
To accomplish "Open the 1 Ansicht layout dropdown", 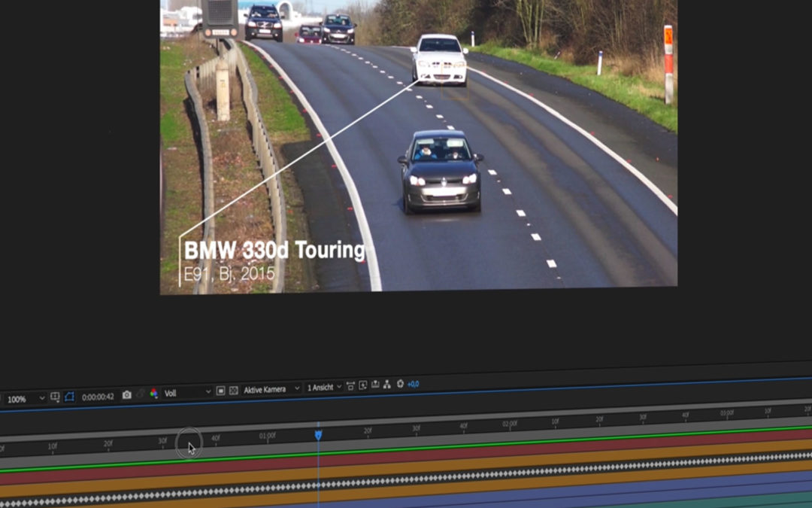I will coord(324,388).
